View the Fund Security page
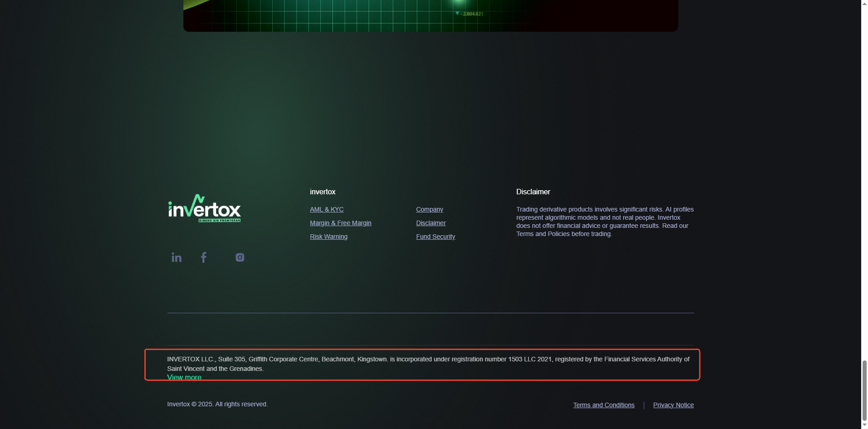868x429 pixels. pyautogui.click(x=435, y=237)
